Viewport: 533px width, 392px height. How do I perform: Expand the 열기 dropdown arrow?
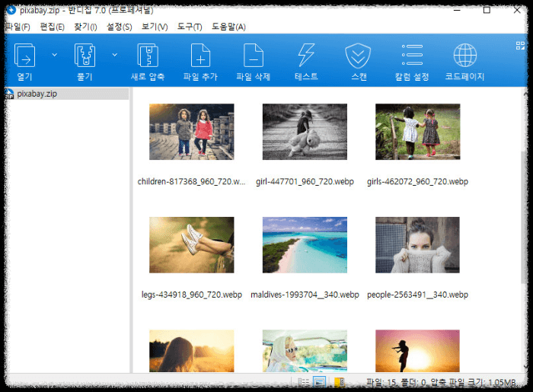point(54,55)
